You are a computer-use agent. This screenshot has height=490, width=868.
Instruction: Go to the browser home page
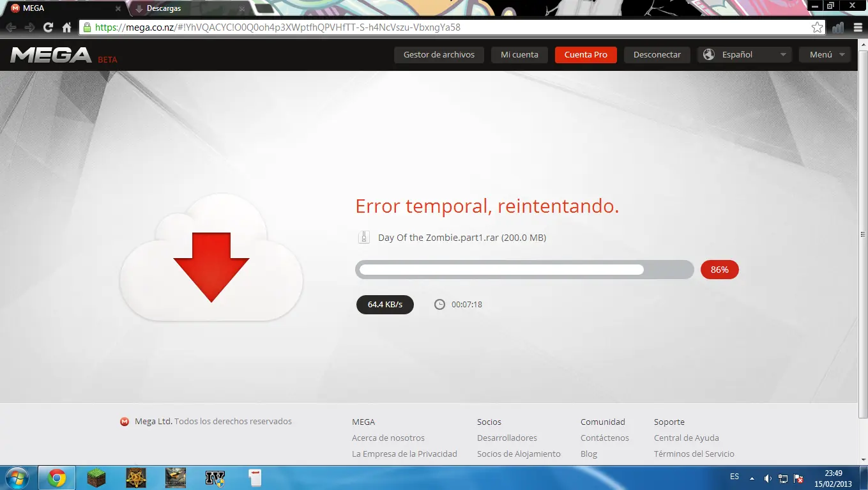pos(66,27)
